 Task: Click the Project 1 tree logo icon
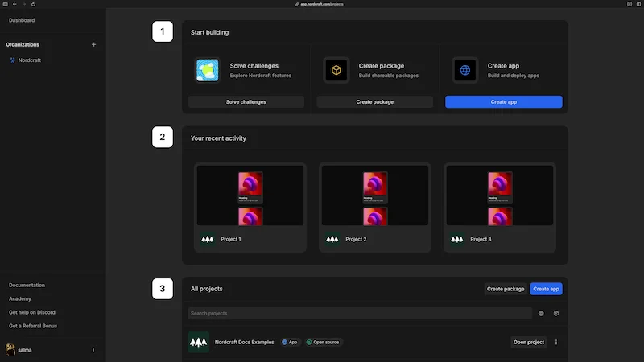pos(208,239)
